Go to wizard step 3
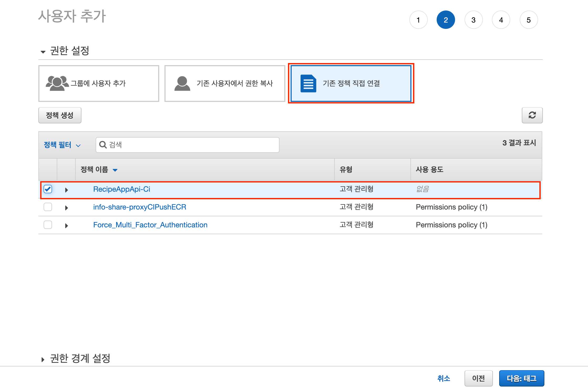 (473, 20)
